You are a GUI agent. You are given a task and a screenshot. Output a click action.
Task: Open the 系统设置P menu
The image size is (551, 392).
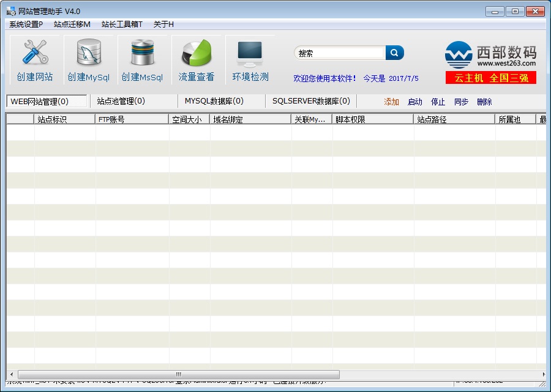click(x=26, y=24)
